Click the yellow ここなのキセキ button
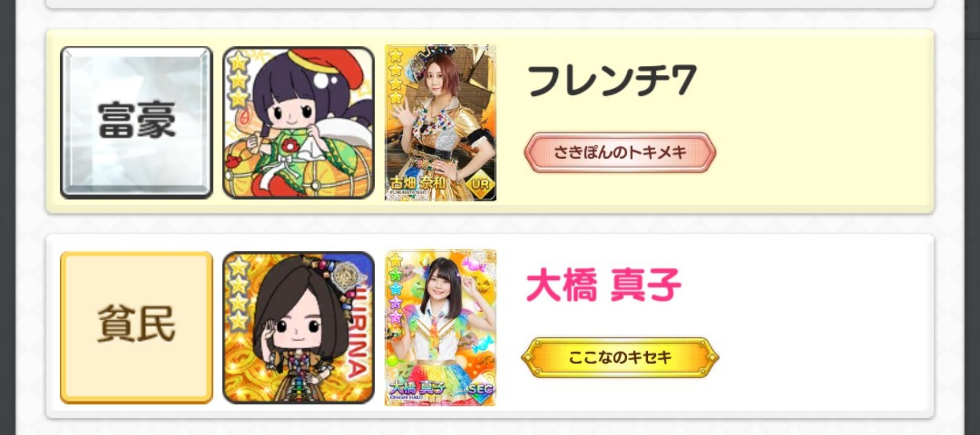 coord(620,357)
